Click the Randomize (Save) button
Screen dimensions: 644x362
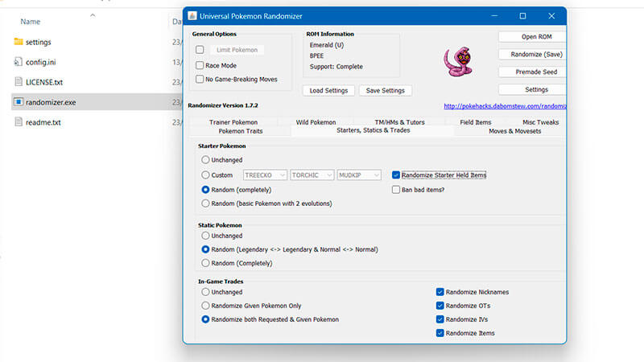tap(532, 54)
